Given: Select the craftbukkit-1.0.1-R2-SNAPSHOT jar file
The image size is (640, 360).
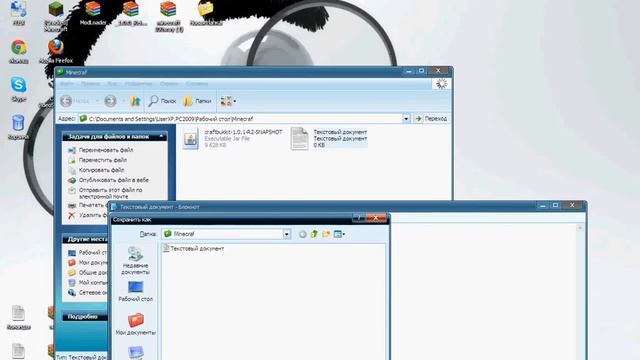Looking at the screenshot, I should 233,138.
